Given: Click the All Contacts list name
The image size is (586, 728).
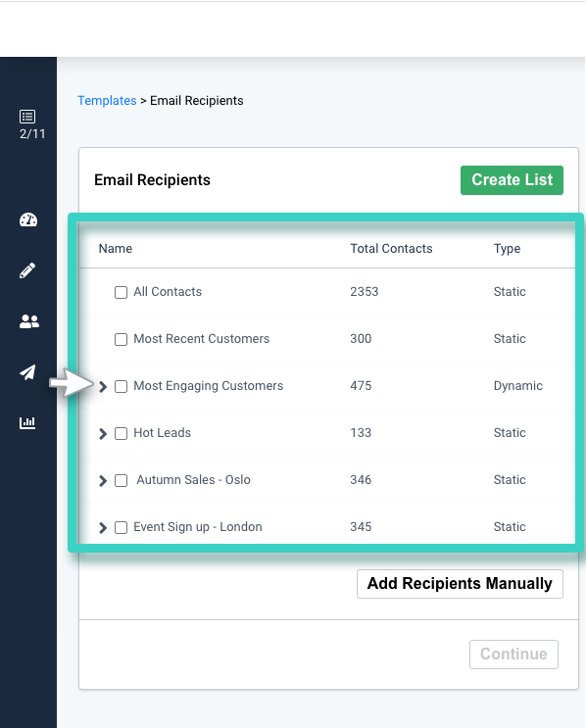Looking at the screenshot, I should click(x=168, y=292).
